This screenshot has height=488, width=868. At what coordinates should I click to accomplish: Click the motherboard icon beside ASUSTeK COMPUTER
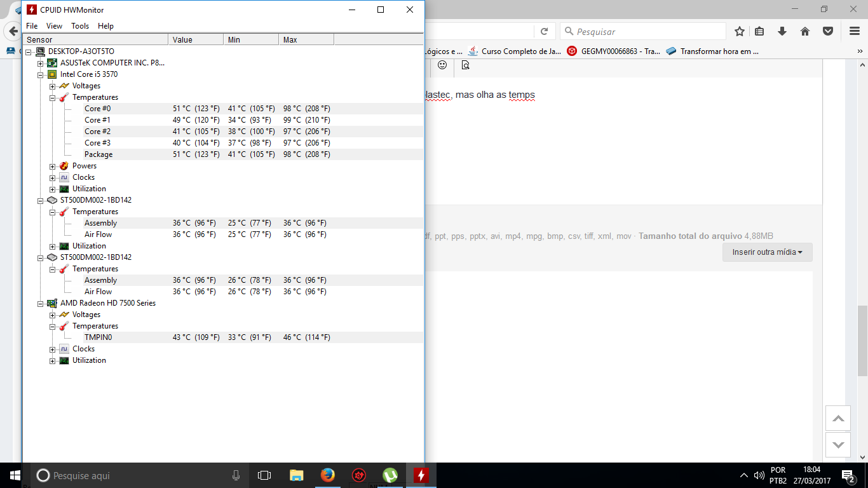(x=52, y=63)
